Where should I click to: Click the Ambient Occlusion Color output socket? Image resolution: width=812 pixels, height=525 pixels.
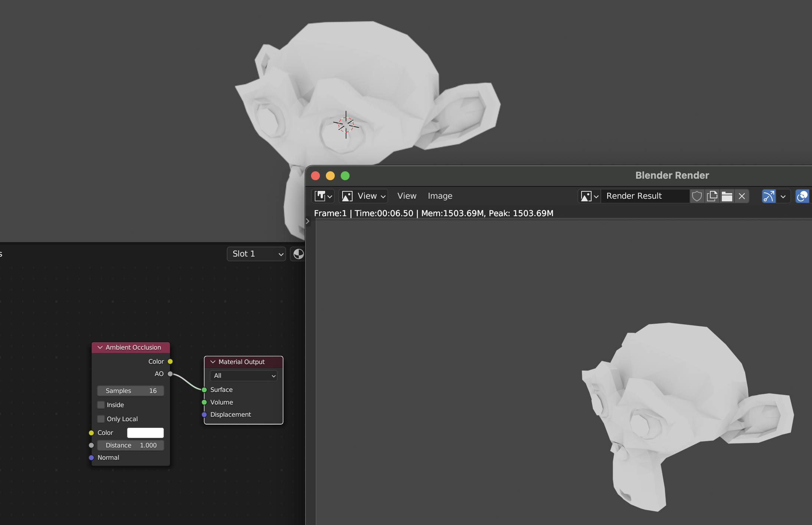point(170,361)
